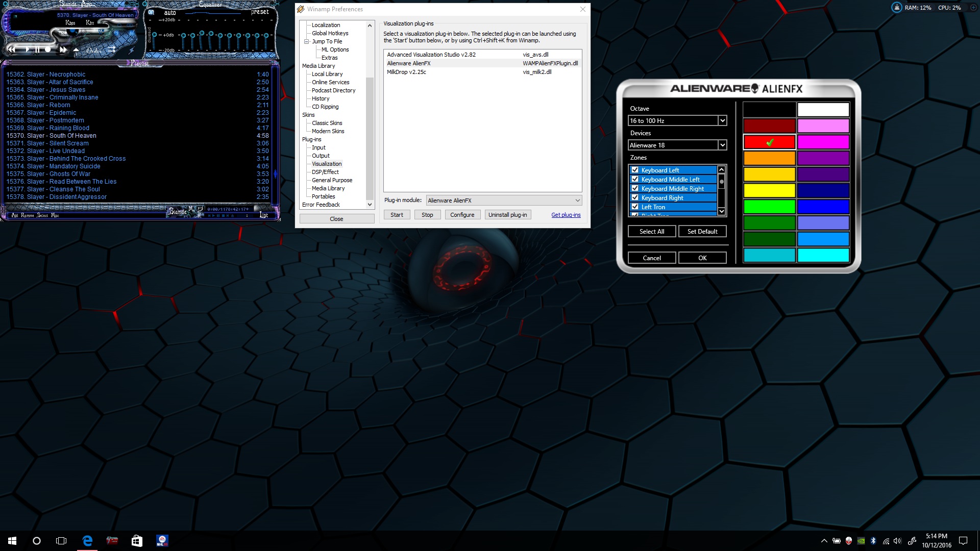Open the equalizer preset menu
The width and height of the screenshot is (980, 551).
(260, 12)
